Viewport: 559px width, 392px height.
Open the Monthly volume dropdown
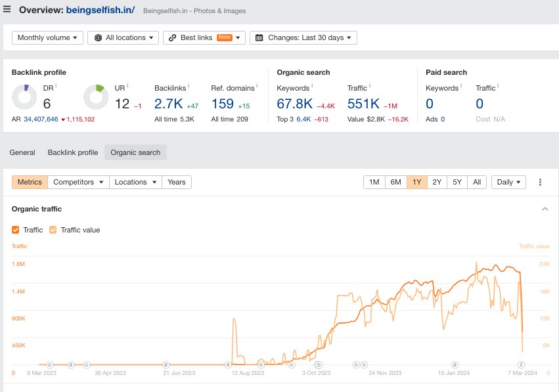47,38
